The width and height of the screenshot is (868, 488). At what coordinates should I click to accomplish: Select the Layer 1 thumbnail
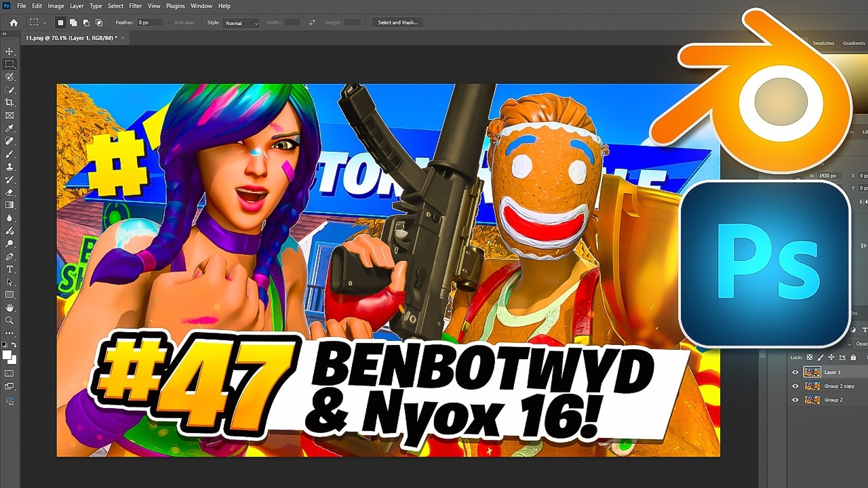tap(812, 372)
